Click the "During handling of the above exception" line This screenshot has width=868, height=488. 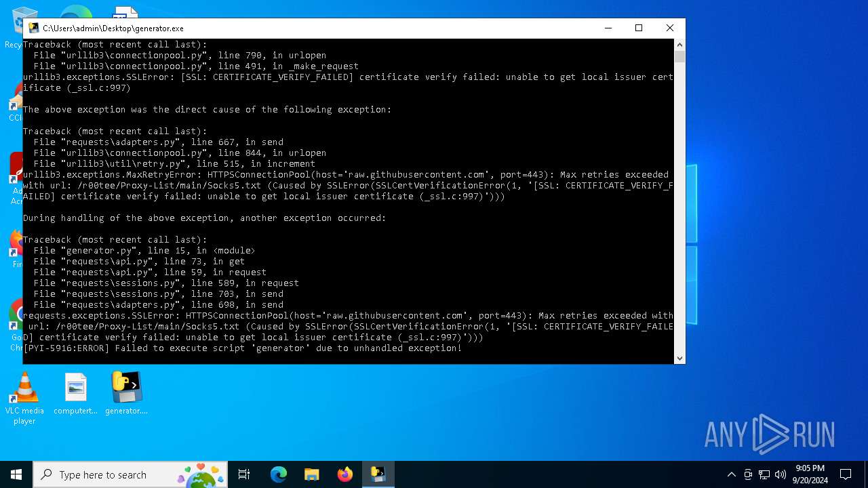click(204, 218)
